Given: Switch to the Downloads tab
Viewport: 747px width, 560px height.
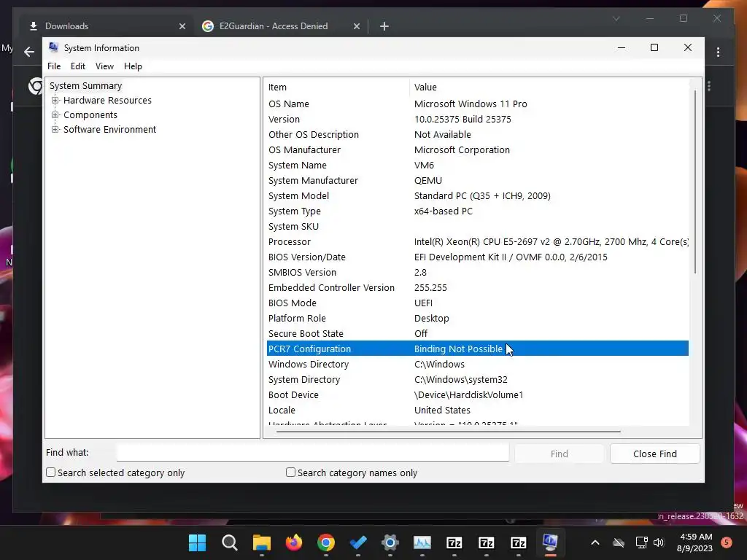Looking at the screenshot, I should 105,26.
